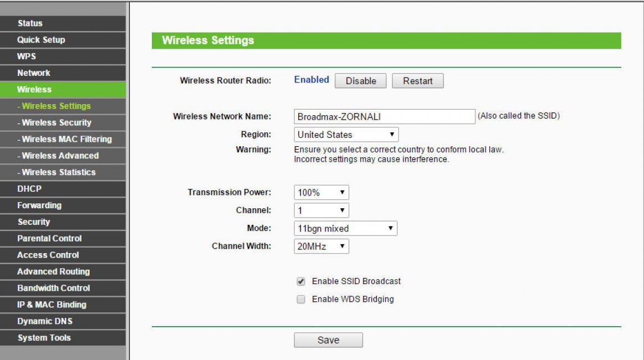The width and height of the screenshot is (644, 360).
Task: Open the Status menu item
Action: click(x=63, y=23)
